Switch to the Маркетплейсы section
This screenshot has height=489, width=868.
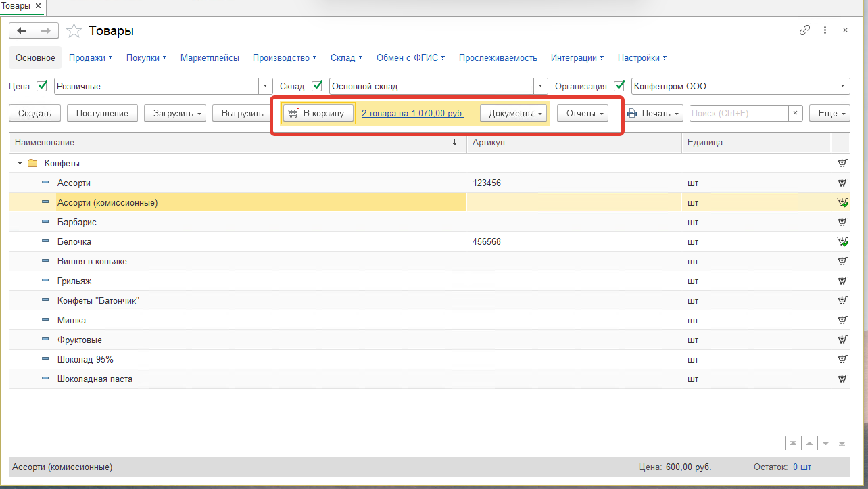click(210, 58)
